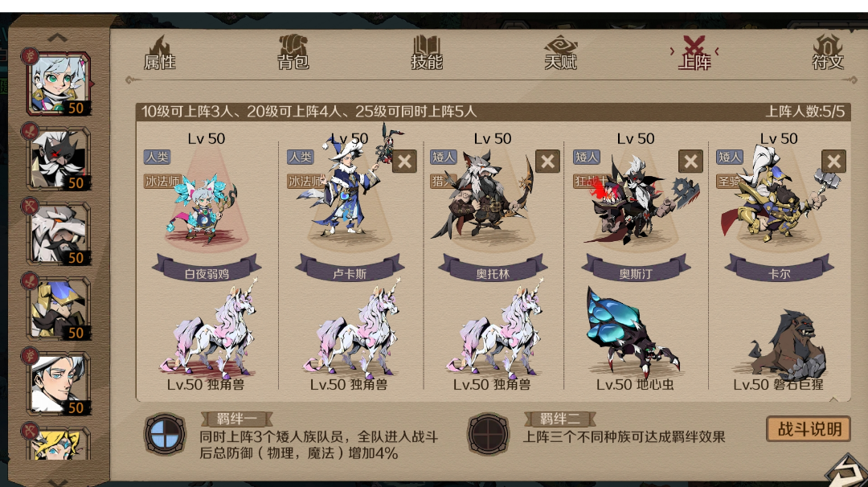Select the 上阵 formation tab icon
Image resolution: width=868 pixels, height=487 pixels.
pos(694,53)
